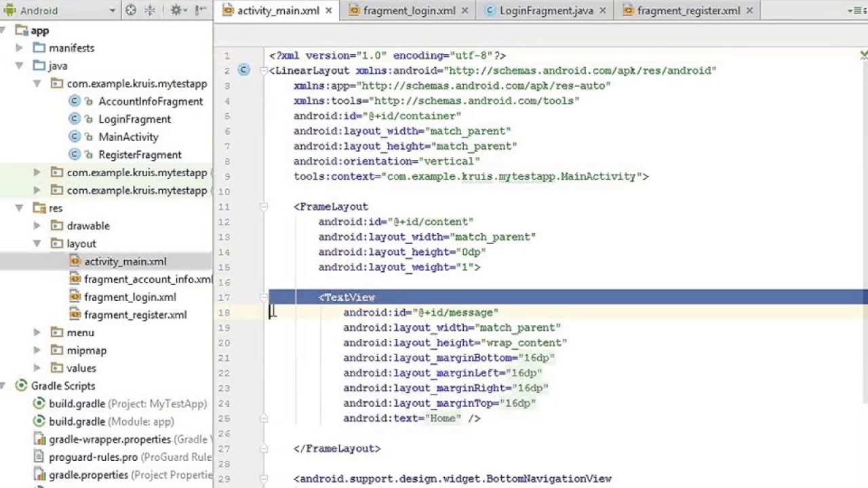868x488 pixels.
Task: Hide the project panel using the hide icon
Action: (x=201, y=10)
